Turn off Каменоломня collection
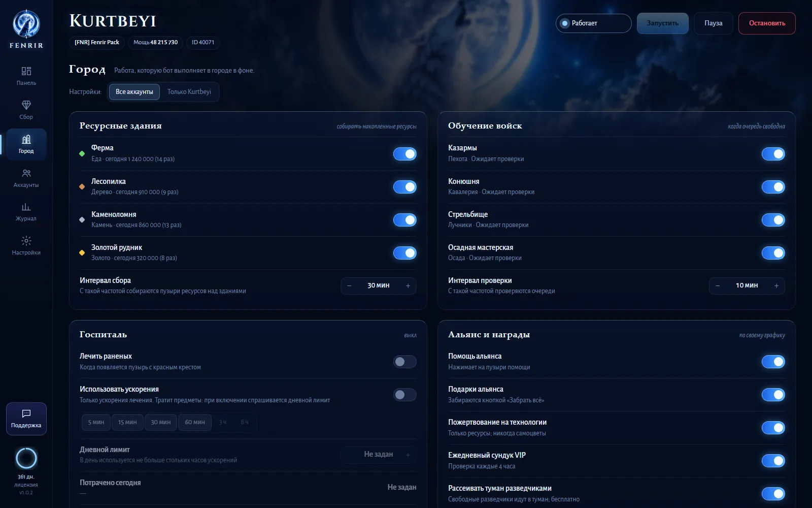The height and width of the screenshot is (508, 812). point(405,220)
